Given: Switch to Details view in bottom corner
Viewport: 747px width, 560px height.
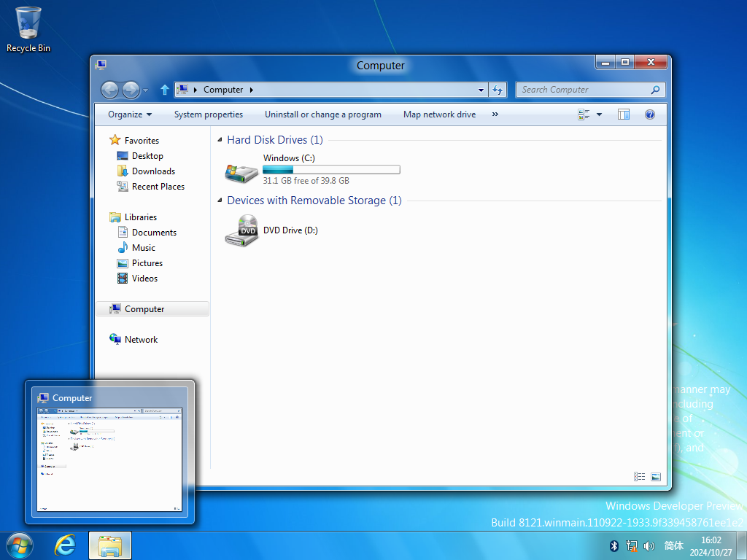Looking at the screenshot, I should click(639, 477).
